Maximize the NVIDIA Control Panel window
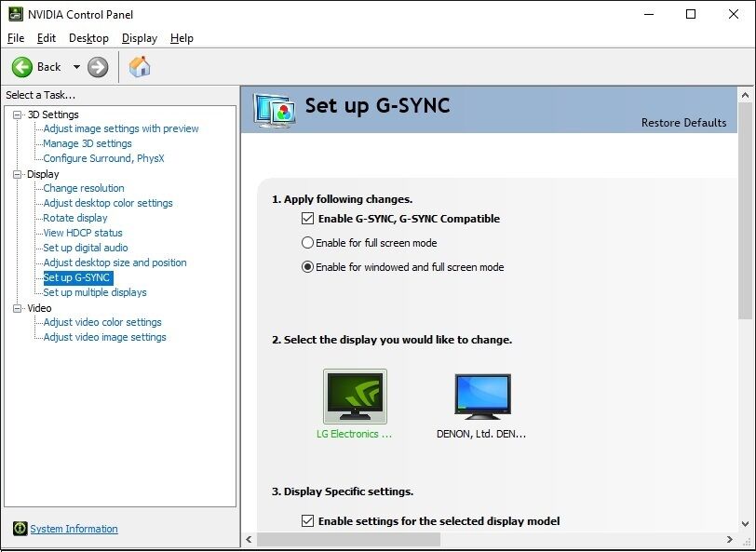 click(x=691, y=15)
